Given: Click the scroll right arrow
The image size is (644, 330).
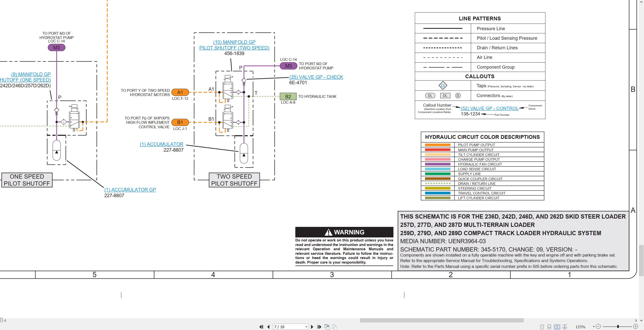Looking at the screenshot, I should (x=636, y=320).
